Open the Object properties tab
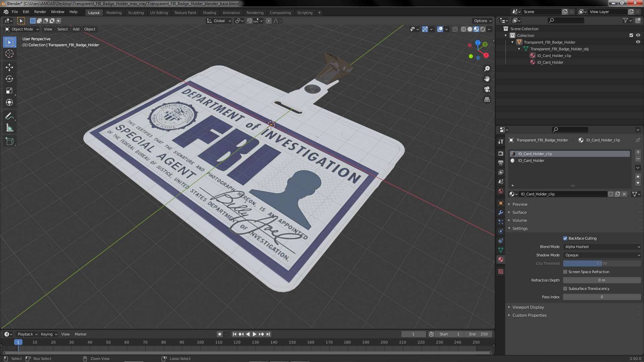Image resolution: width=644 pixels, height=362 pixels. [501, 203]
